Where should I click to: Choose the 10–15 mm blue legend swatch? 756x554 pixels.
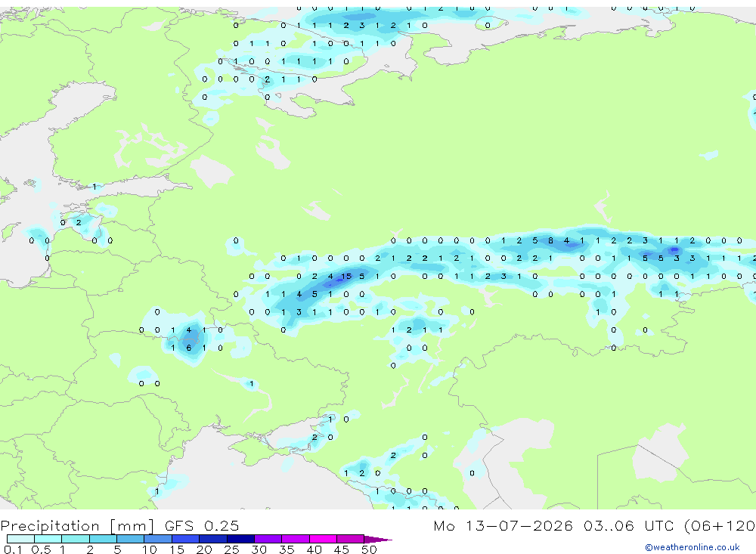(x=158, y=539)
